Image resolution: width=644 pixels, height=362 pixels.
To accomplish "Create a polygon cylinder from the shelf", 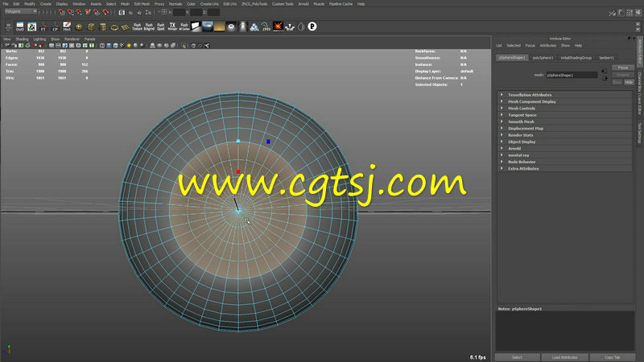I will click(102, 27).
